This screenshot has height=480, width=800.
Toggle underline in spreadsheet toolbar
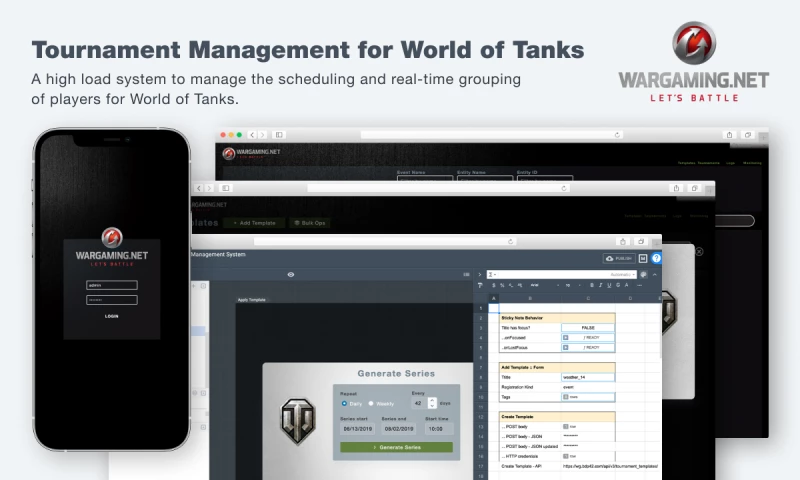point(609,285)
